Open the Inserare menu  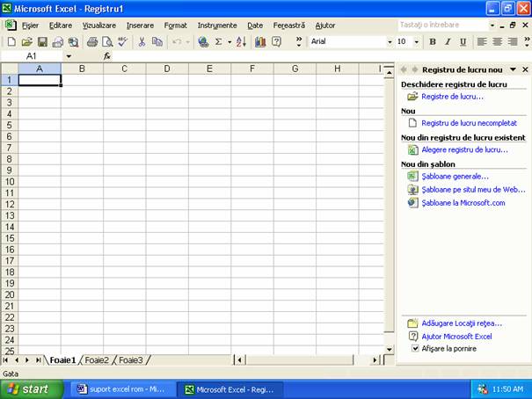coord(140,25)
